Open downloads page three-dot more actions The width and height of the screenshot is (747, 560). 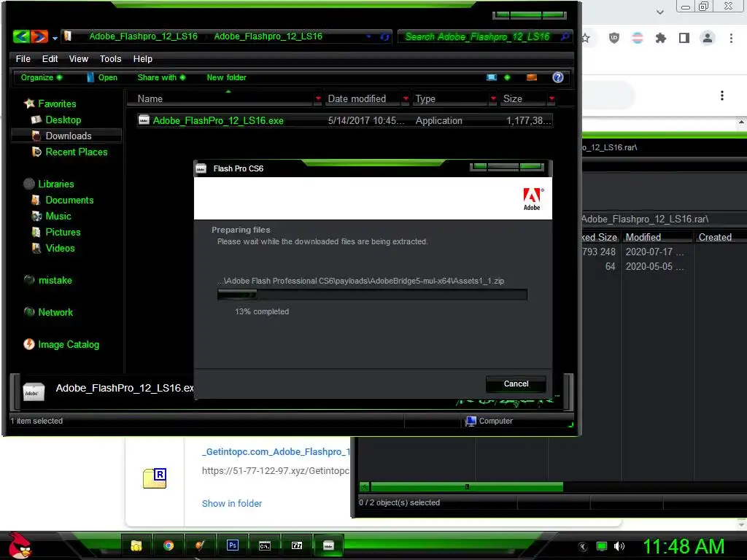click(721, 96)
